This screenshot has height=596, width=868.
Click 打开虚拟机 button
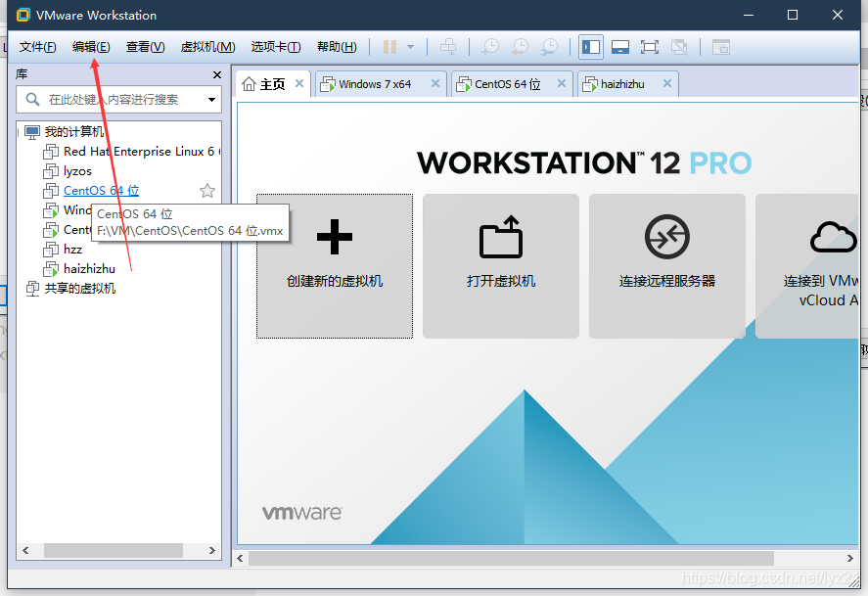501,265
